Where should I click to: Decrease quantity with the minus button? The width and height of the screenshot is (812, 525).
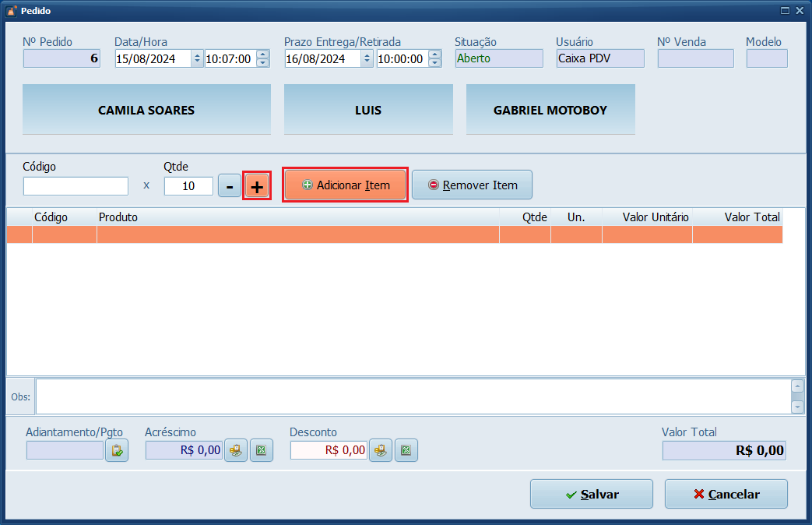[230, 186]
